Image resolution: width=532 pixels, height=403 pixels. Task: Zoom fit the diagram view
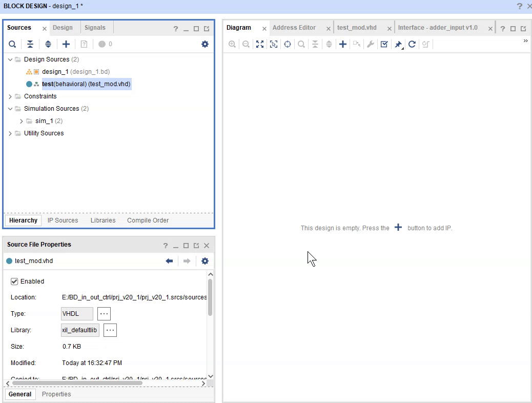(x=260, y=44)
